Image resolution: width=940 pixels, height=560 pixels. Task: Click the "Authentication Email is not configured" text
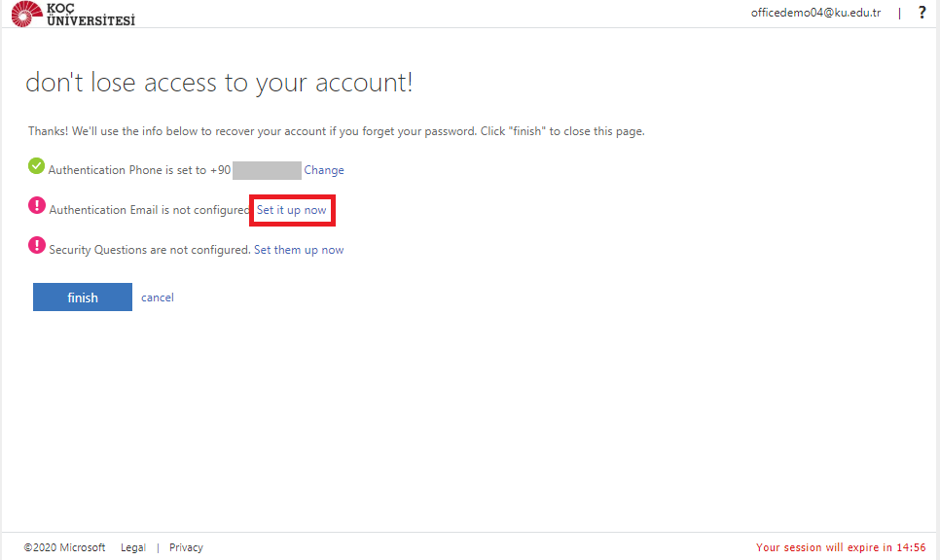(x=149, y=210)
